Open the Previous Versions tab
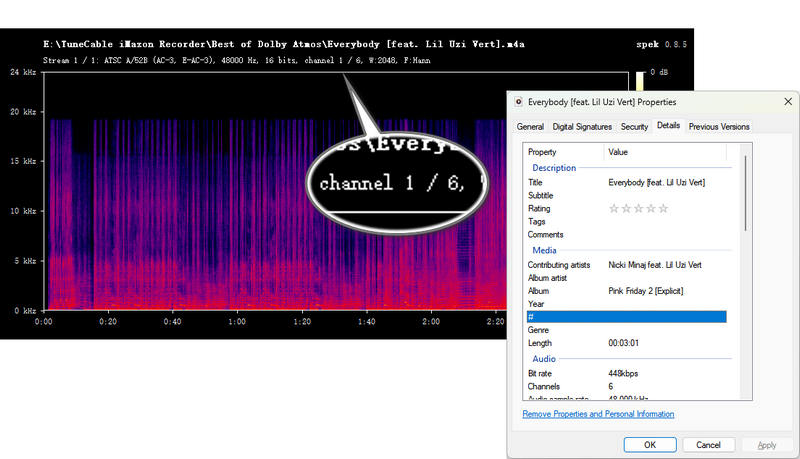The width and height of the screenshot is (800, 459). [719, 126]
